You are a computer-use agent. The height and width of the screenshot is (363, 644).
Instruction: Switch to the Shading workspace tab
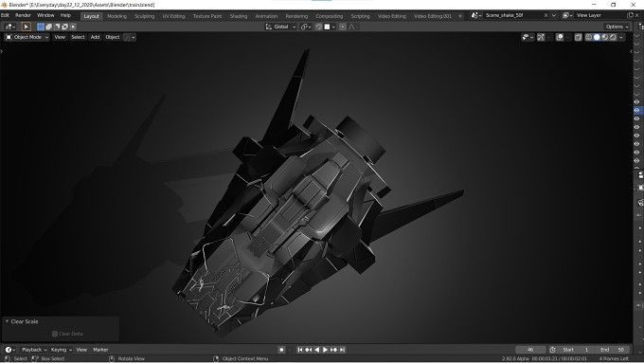point(239,16)
